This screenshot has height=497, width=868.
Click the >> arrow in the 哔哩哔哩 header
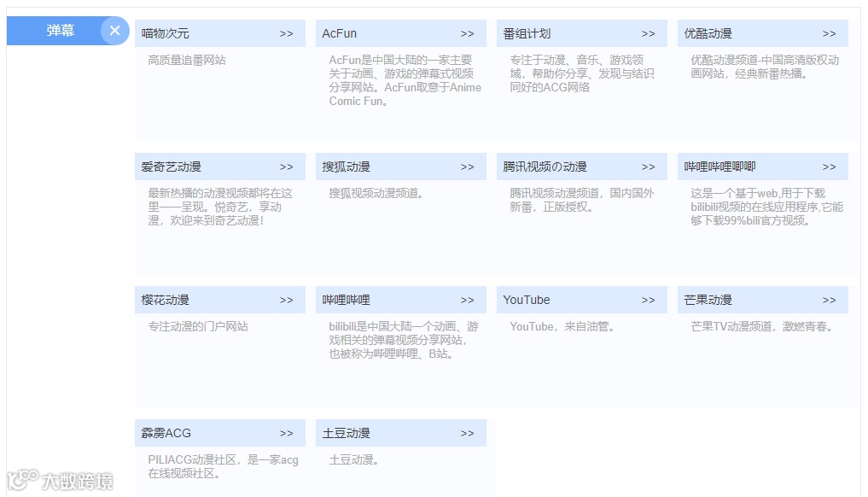[x=467, y=300]
